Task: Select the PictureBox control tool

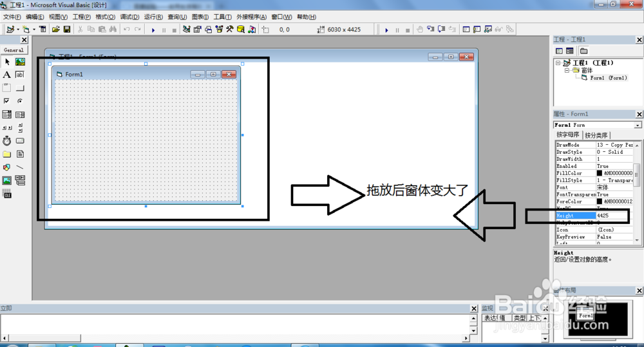Action: coord(20,62)
